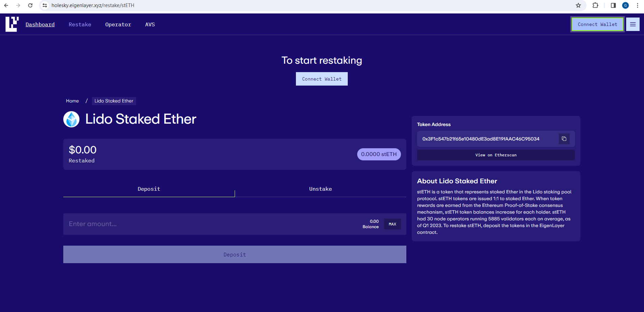
Task: Click the MAX amount button
Action: pos(393,224)
